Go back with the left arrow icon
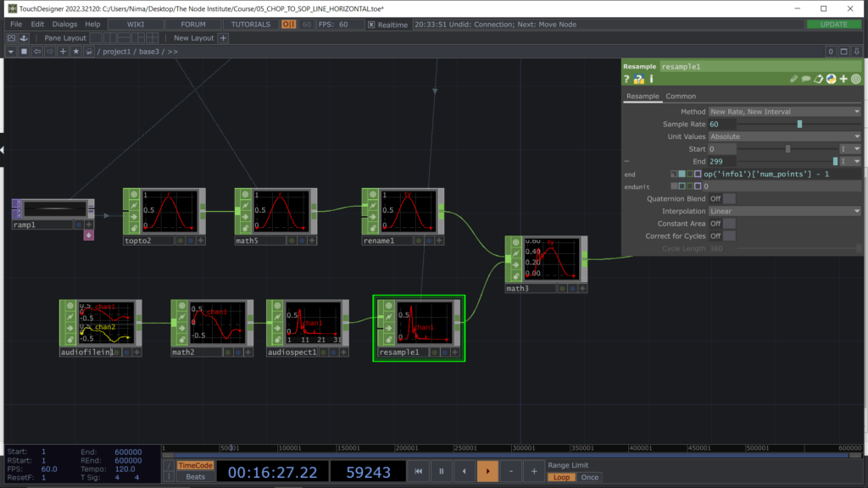This screenshot has width=868, height=488. pyautogui.click(x=37, y=52)
